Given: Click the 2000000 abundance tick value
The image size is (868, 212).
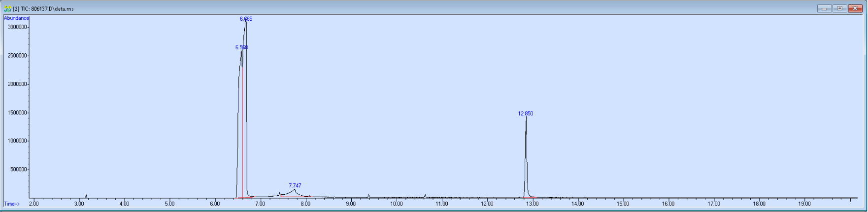Looking at the screenshot, I should click(x=16, y=84).
